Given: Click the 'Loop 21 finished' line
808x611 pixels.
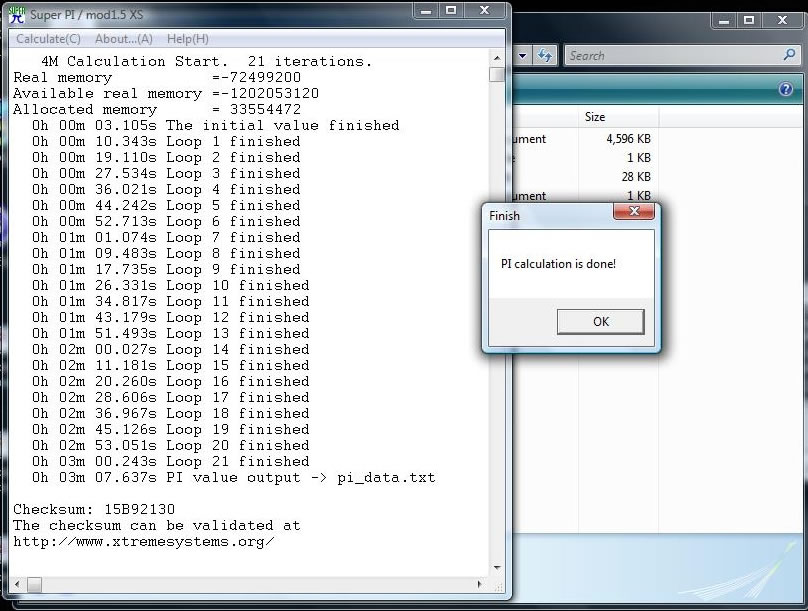Looking at the screenshot, I should 171,462.
